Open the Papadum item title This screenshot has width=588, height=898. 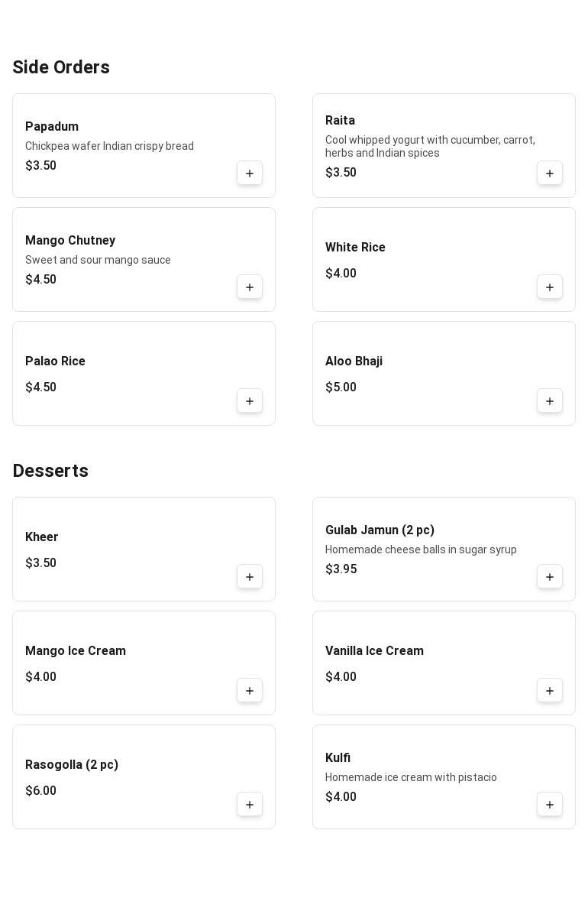(x=52, y=127)
